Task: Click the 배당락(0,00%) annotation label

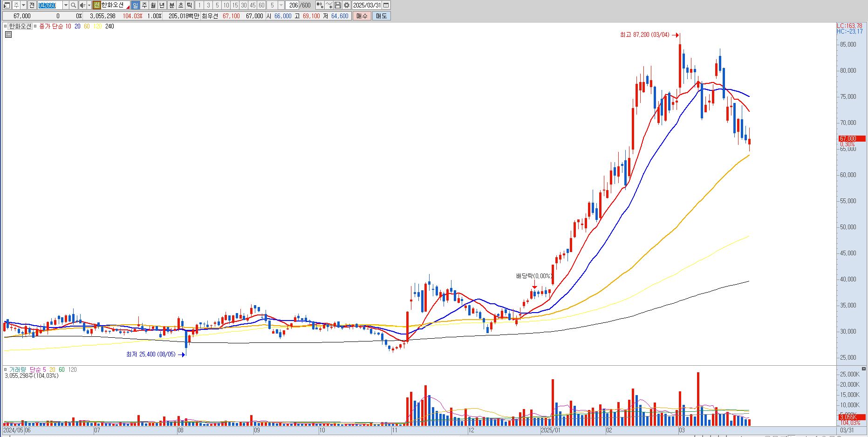Action: tap(534, 276)
